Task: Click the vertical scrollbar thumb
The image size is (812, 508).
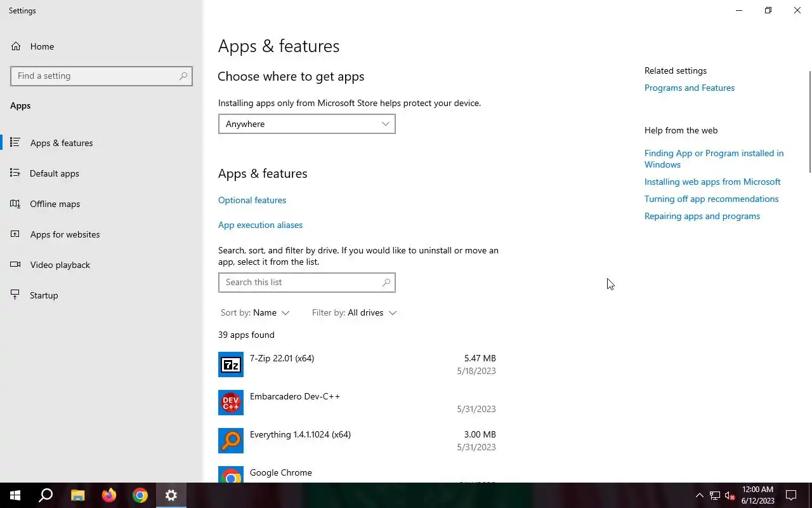Action: [809, 121]
